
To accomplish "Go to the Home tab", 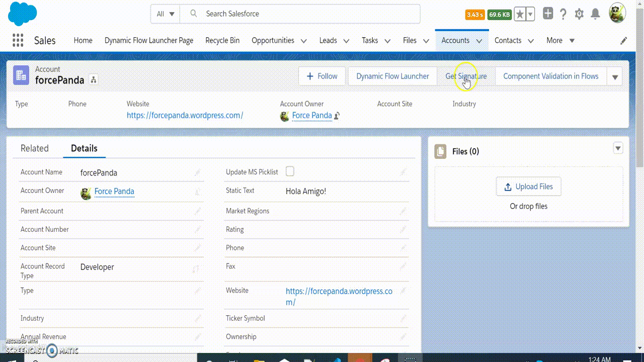I will (83, 41).
